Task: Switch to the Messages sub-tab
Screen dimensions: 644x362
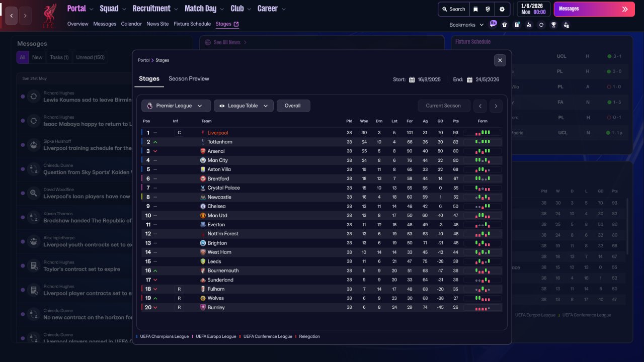Action: [x=105, y=24]
